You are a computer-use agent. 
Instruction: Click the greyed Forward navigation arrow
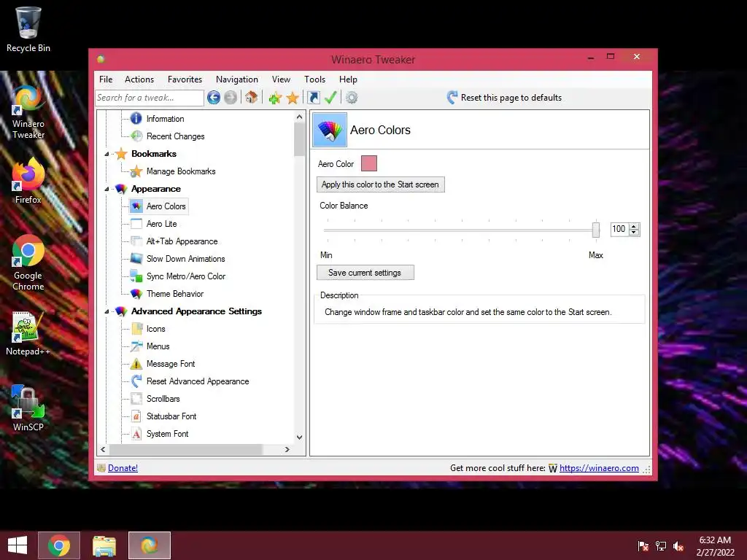click(231, 98)
